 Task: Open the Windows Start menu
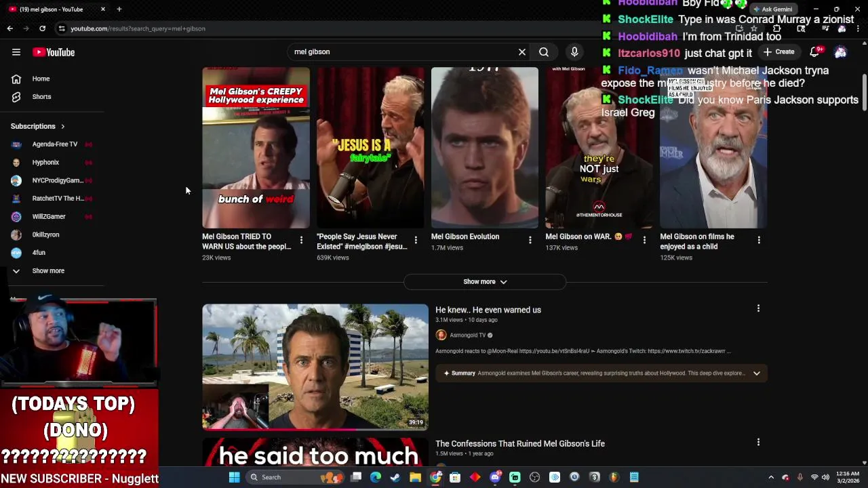pos(234,477)
